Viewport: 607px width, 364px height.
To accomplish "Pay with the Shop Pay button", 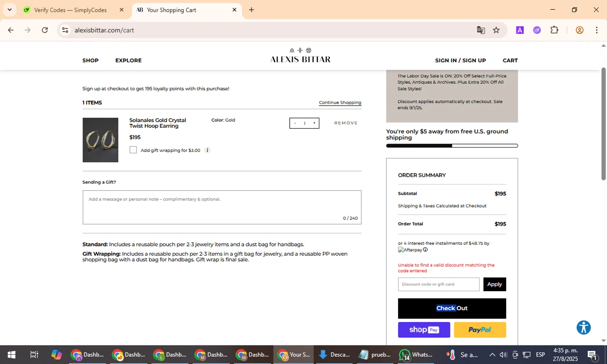I will tap(424, 330).
